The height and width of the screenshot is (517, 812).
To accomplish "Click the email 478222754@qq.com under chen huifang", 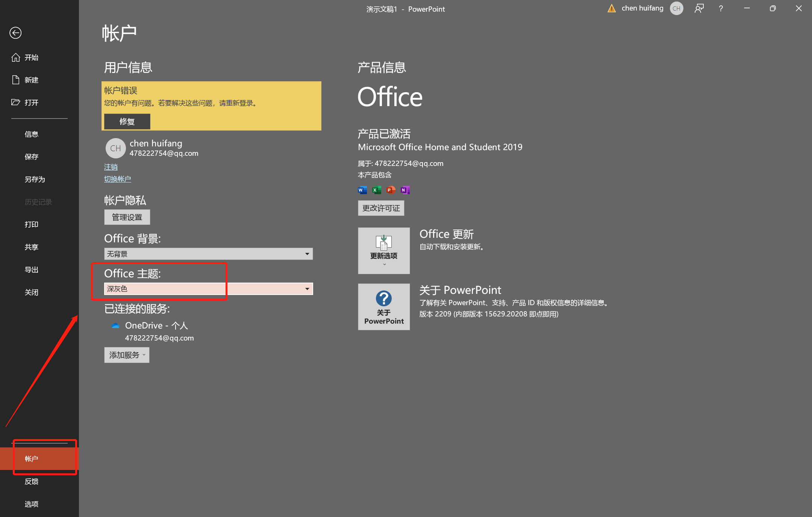I will pyautogui.click(x=164, y=153).
